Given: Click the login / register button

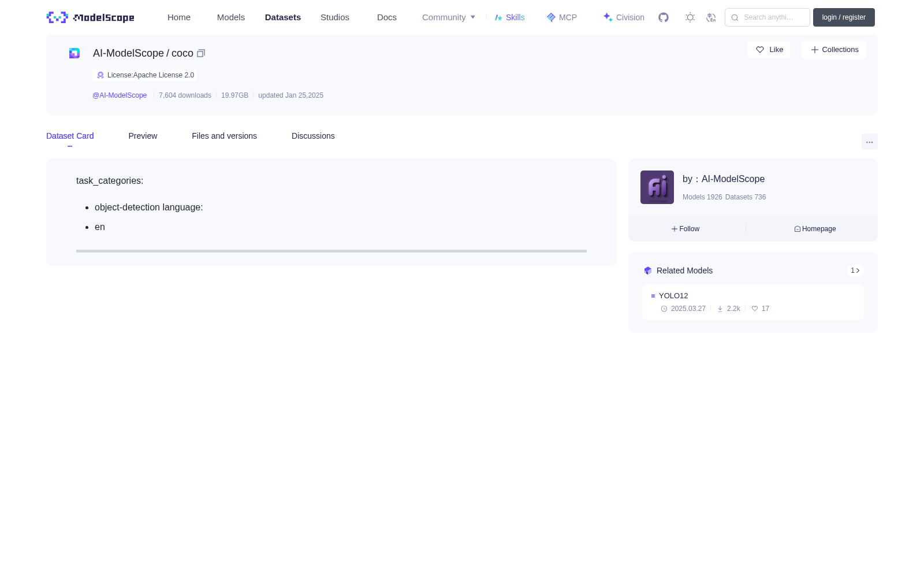Looking at the screenshot, I should (x=844, y=17).
